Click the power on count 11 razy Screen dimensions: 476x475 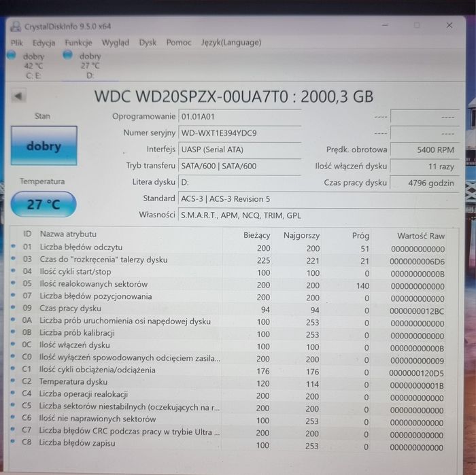[x=424, y=166]
